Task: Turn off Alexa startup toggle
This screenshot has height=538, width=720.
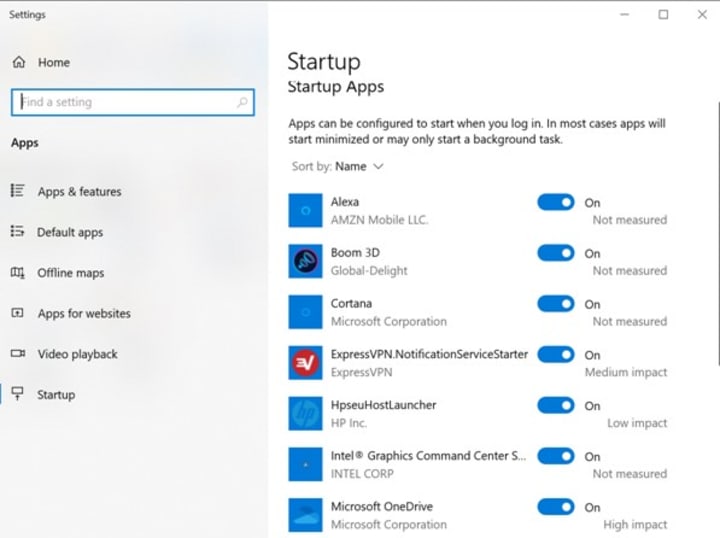Action: [x=556, y=202]
